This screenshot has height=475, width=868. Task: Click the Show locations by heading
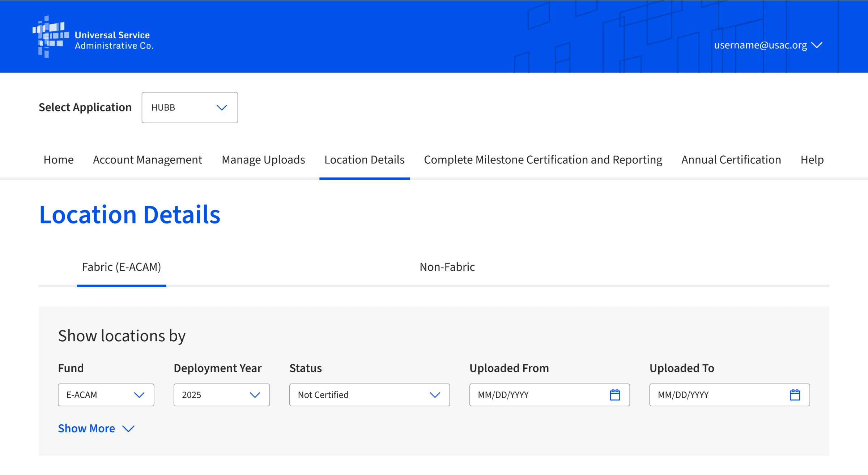(x=122, y=336)
